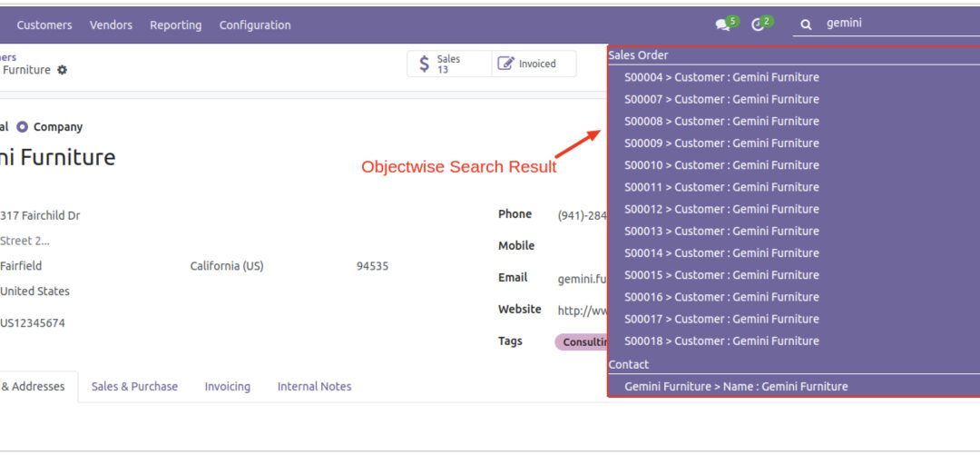The width and height of the screenshot is (980, 455).
Task: Click the Consulting tag pill
Action: tap(582, 341)
